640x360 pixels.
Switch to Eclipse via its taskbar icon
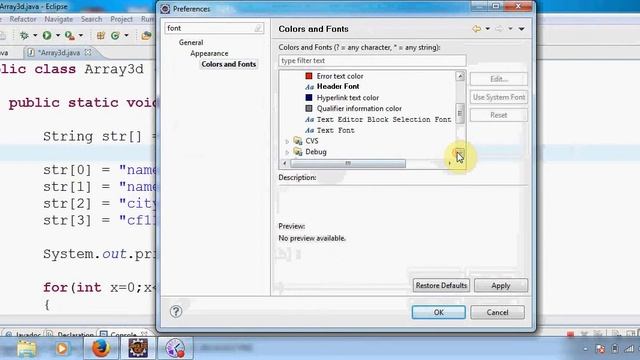tap(138, 348)
